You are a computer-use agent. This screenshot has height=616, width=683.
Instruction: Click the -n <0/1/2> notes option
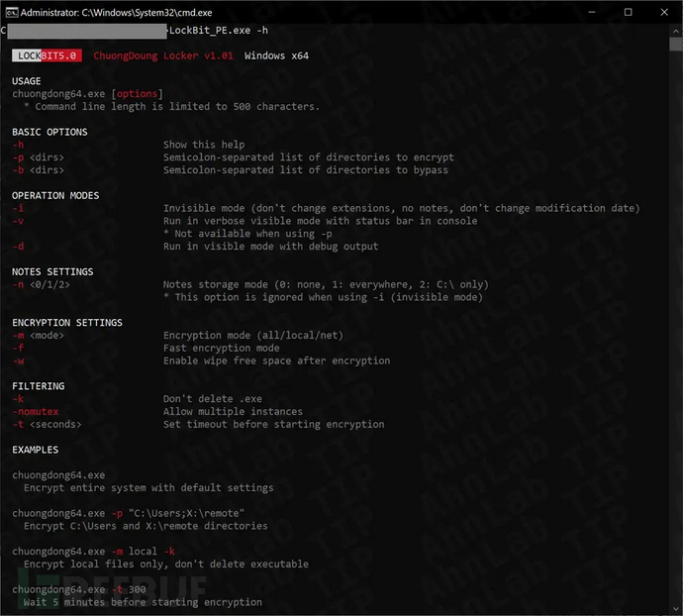click(41, 284)
